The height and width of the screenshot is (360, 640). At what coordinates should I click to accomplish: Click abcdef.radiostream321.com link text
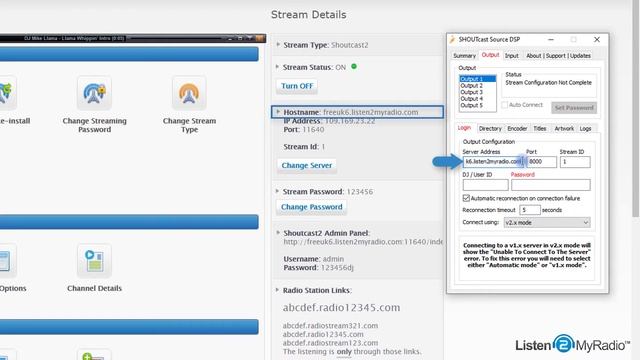tap(330, 326)
